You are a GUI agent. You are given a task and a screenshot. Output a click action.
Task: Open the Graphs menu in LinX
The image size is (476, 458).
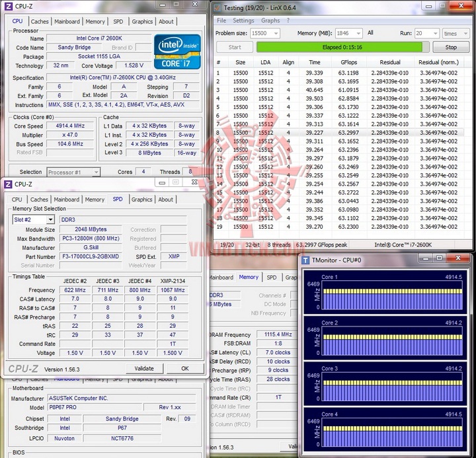pos(270,20)
